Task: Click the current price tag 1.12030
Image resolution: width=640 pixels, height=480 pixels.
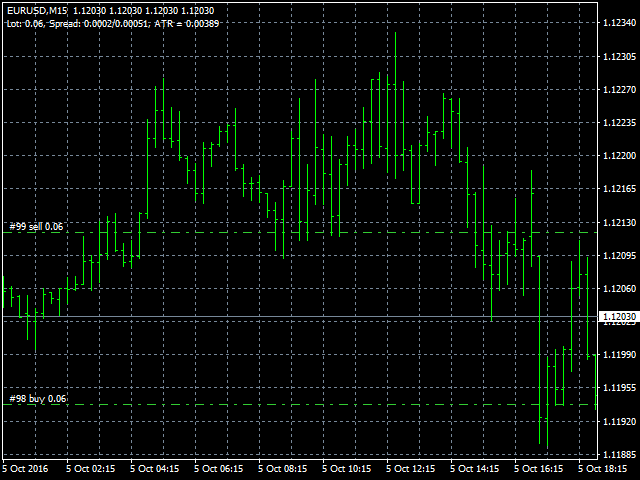Action: 618,317
